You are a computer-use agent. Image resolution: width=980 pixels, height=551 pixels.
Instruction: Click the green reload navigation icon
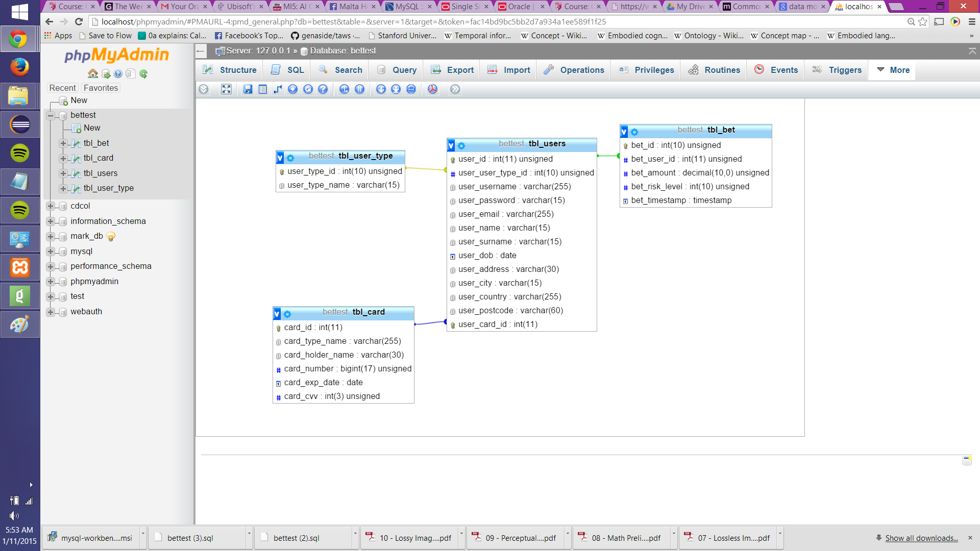click(x=143, y=74)
